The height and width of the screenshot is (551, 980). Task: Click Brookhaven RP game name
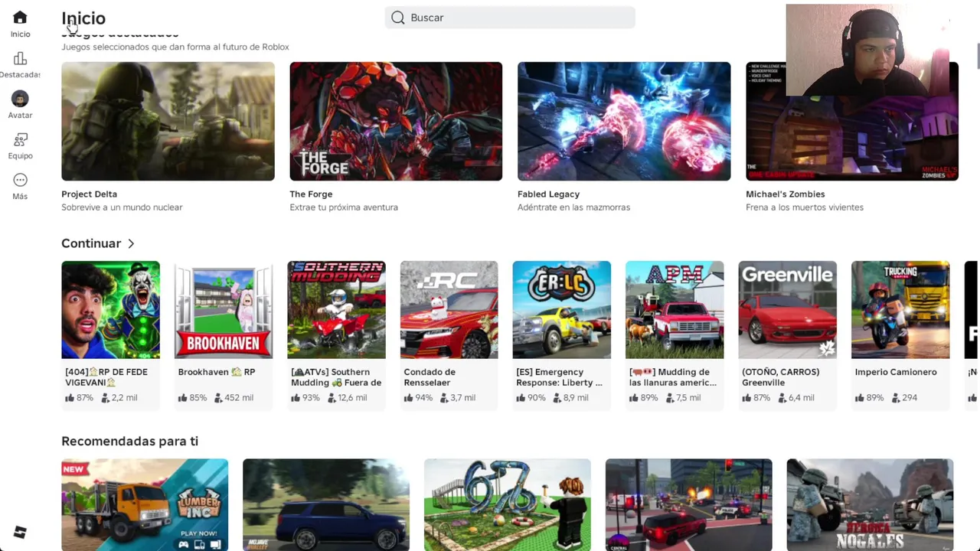(217, 372)
